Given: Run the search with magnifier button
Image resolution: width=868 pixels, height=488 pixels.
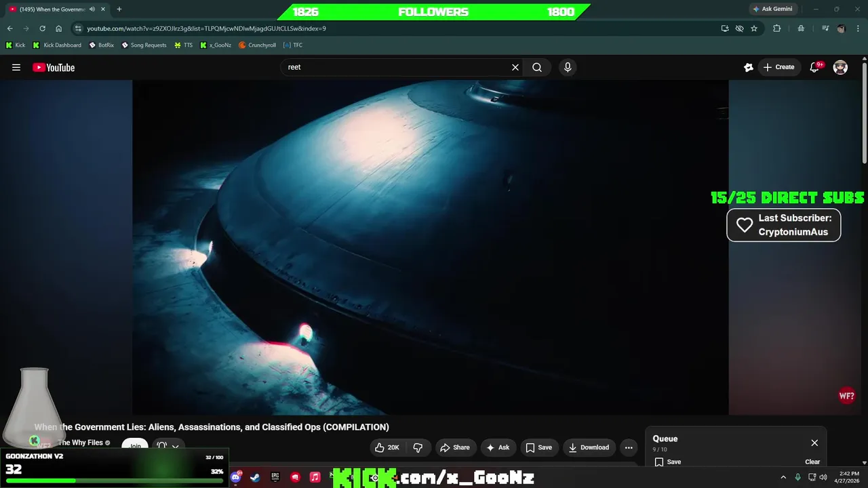Looking at the screenshot, I should click(537, 67).
